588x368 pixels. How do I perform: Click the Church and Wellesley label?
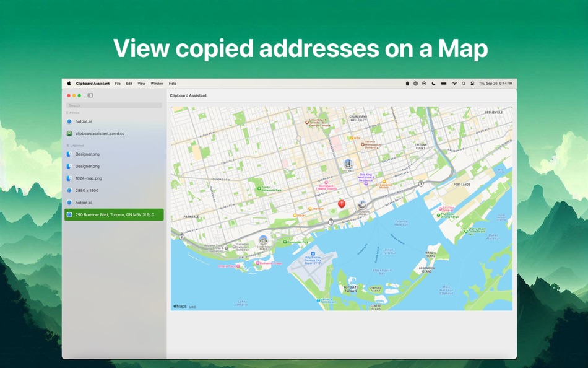tap(358, 118)
